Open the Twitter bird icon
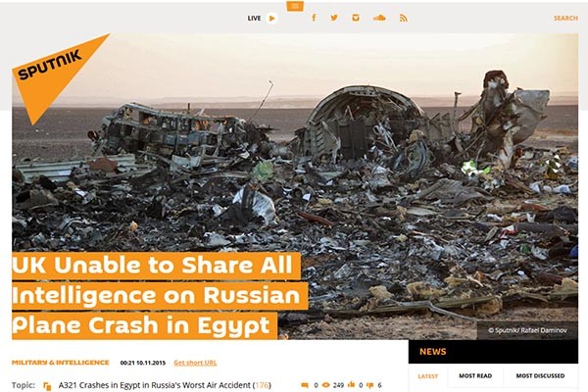The height and width of the screenshot is (392, 588). click(334, 18)
